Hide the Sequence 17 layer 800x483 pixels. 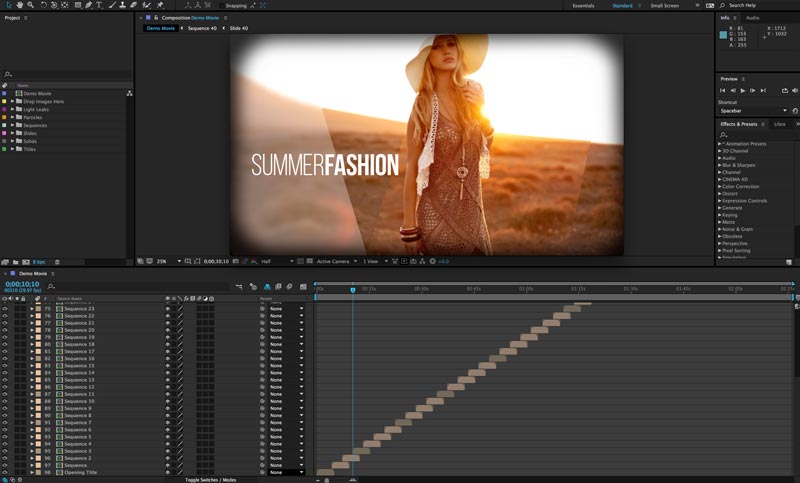5,351
